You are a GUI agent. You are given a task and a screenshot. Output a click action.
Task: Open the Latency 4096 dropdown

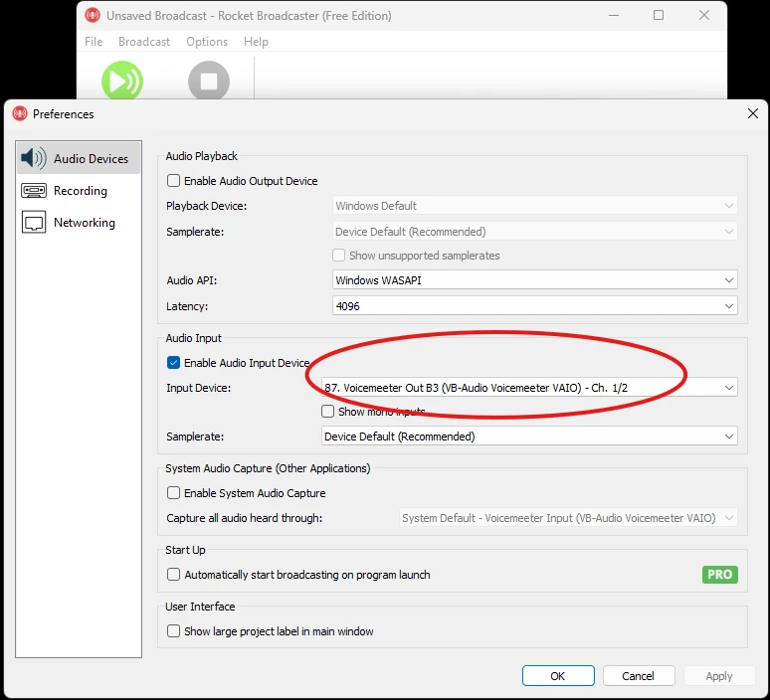[x=534, y=306]
